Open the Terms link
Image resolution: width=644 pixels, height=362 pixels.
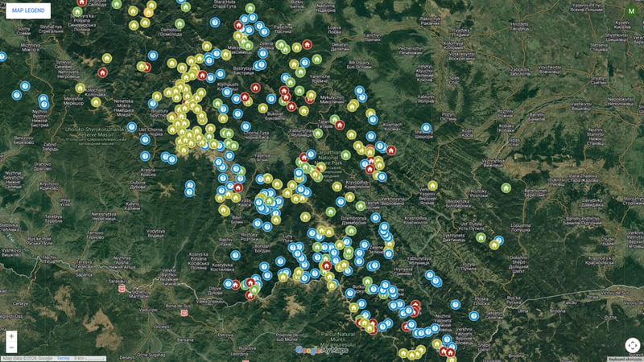coord(63,358)
